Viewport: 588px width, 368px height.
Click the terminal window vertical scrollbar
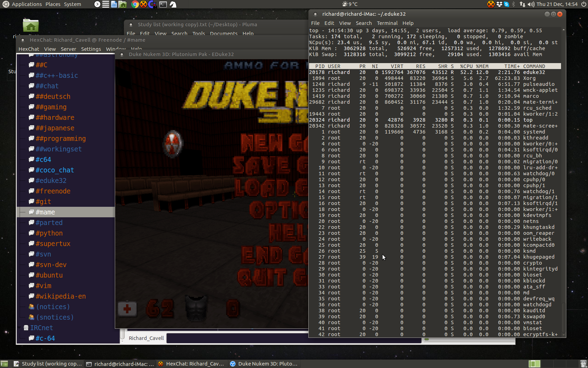563,182
